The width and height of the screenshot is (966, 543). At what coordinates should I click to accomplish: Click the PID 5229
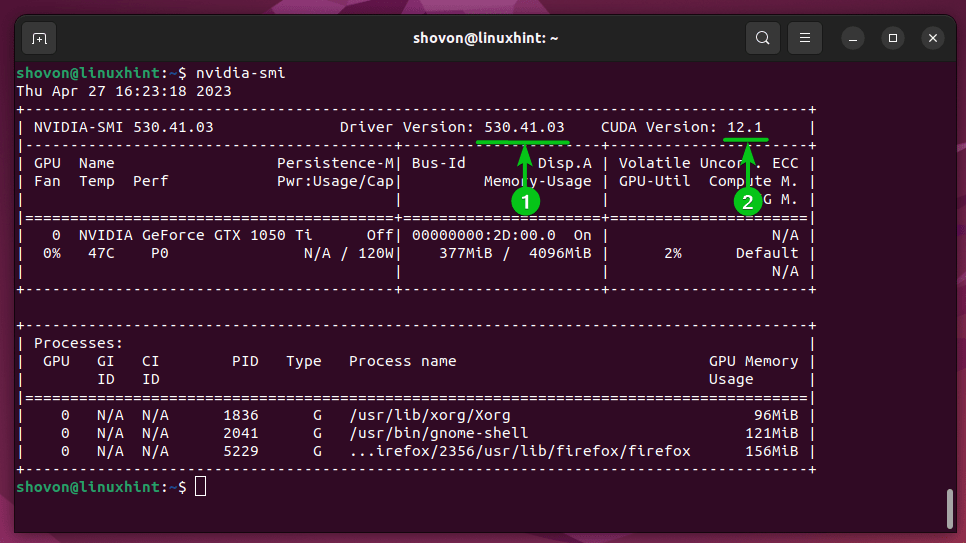pyautogui.click(x=241, y=451)
